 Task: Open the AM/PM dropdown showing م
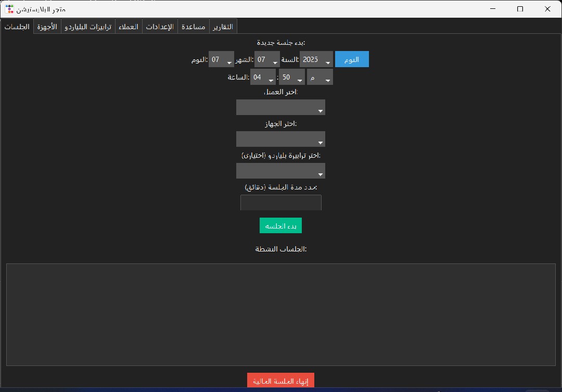(320, 78)
